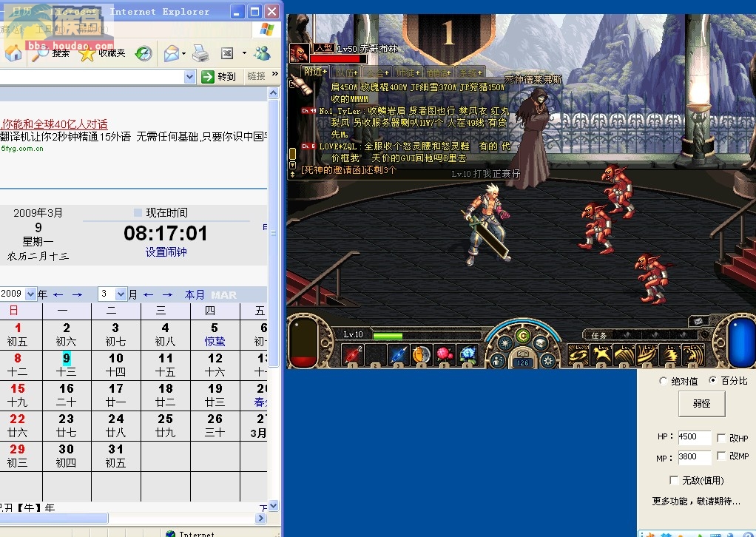This screenshot has width=756, height=537.
Task: Switch to the 附近 chat tab
Action: click(x=315, y=71)
